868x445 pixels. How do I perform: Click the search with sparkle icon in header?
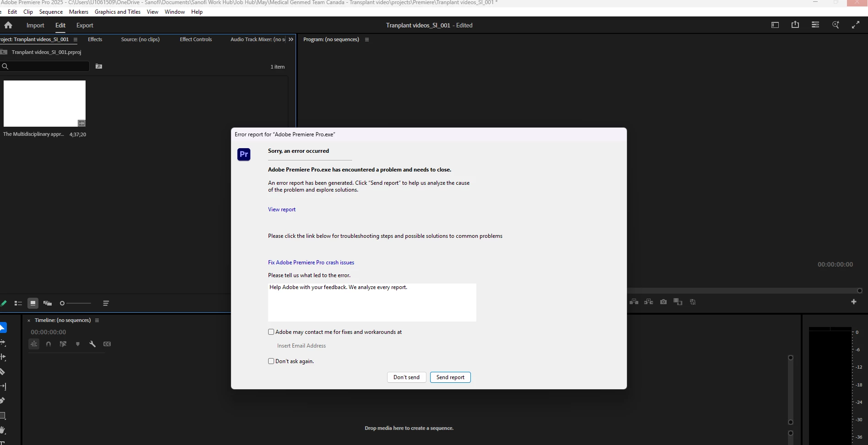click(x=836, y=25)
